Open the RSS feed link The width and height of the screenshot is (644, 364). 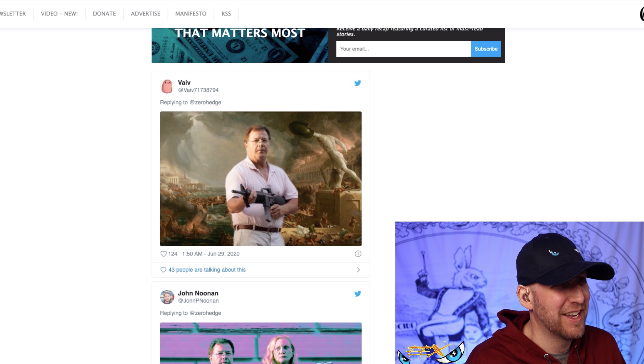226,14
